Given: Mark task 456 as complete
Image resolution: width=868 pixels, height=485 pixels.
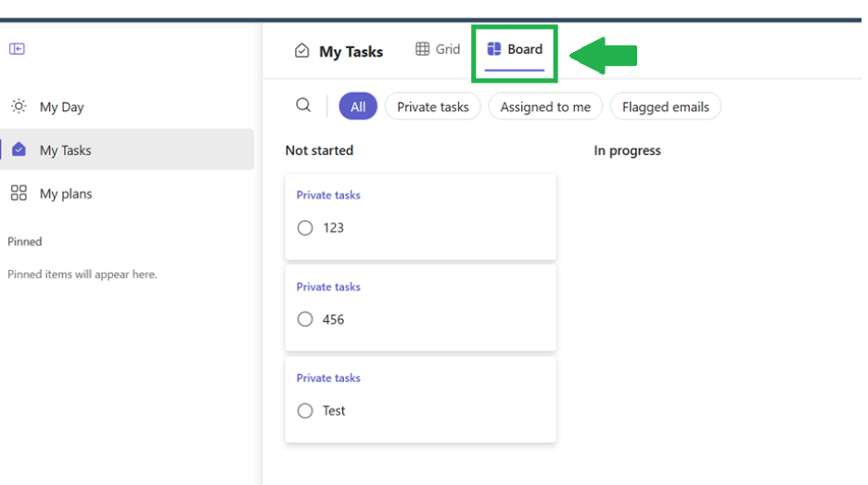Looking at the screenshot, I should [305, 319].
